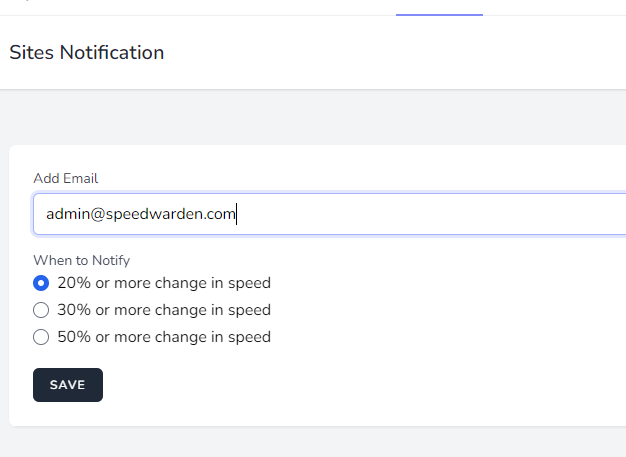The image size is (626, 457).
Task: Choose the 30% or more change radio button
Action: pyautogui.click(x=41, y=310)
